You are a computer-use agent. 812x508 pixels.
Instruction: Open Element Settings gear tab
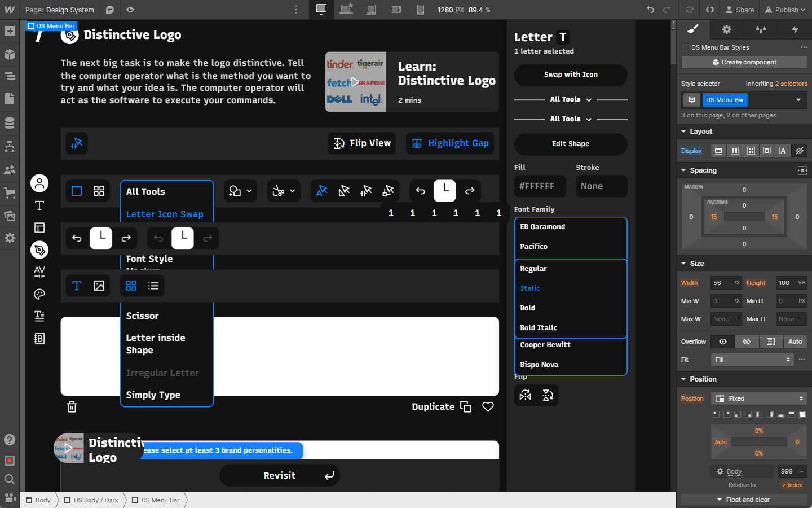(x=727, y=29)
